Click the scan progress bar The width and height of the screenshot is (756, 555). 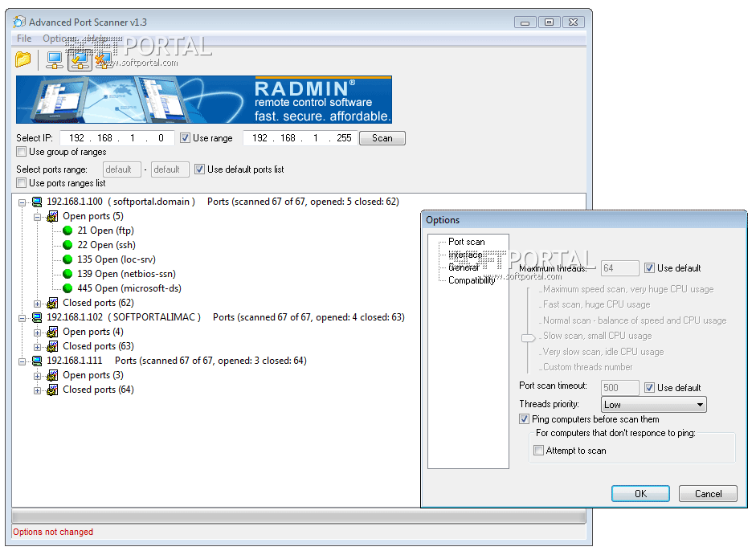click(299, 517)
